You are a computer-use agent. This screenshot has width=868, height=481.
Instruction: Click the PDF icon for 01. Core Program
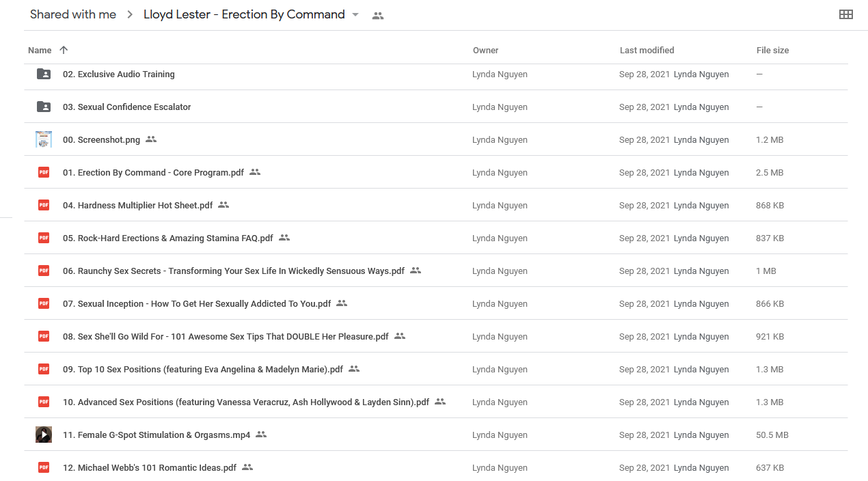(44, 172)
